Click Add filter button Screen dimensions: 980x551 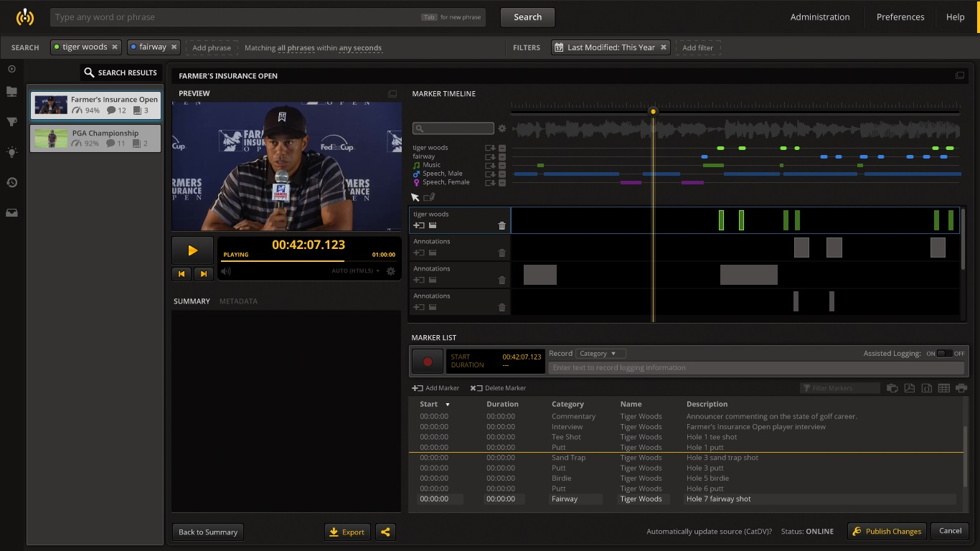coord(698,48)
